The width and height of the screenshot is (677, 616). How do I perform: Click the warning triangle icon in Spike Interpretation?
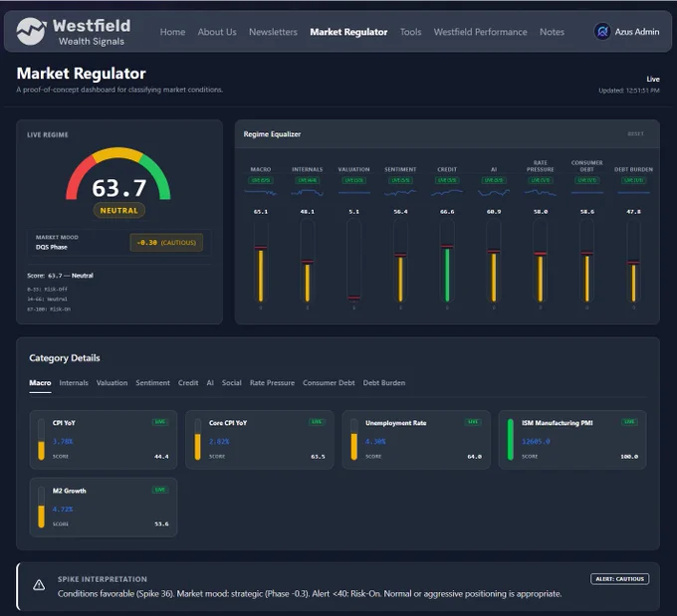coord(39,585)
